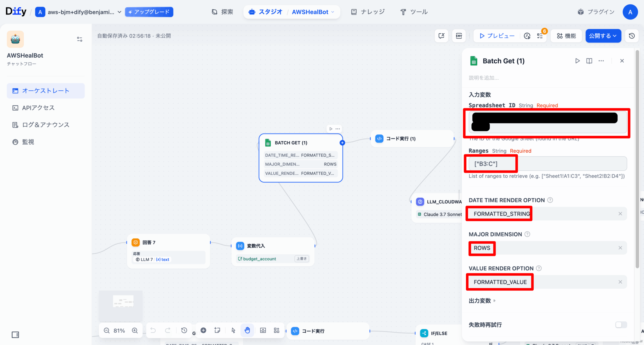
Task: Expand the 出力変数 output variables section
Action: point(483,301)
